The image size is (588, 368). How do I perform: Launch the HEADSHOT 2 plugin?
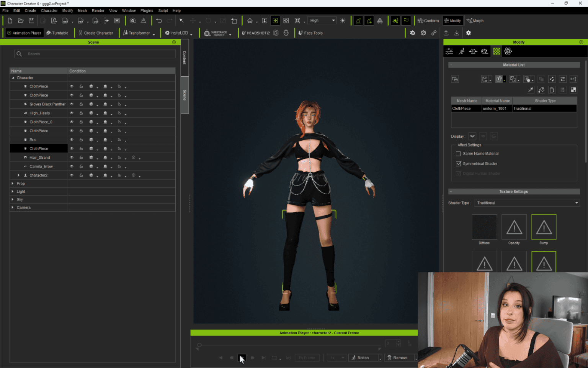click(256, 33)
